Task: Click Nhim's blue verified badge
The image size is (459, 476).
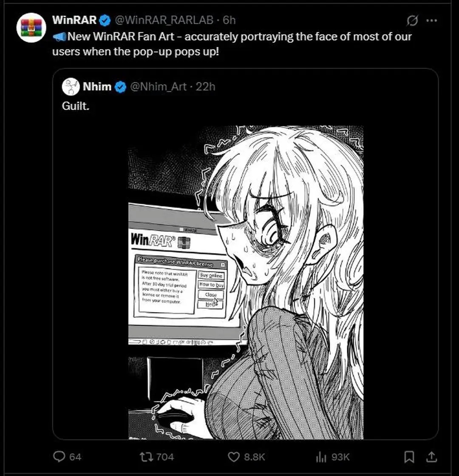Action: point(120,87)
